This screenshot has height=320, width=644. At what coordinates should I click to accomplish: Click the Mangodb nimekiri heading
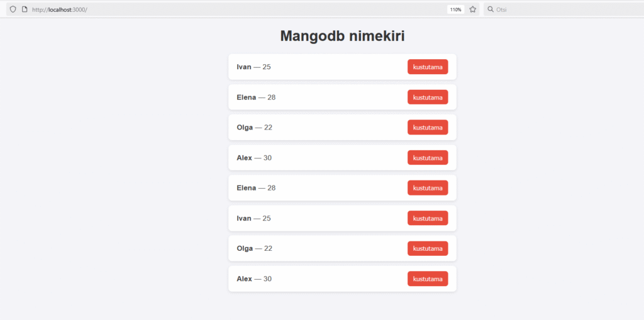click(x=342, y=36)
